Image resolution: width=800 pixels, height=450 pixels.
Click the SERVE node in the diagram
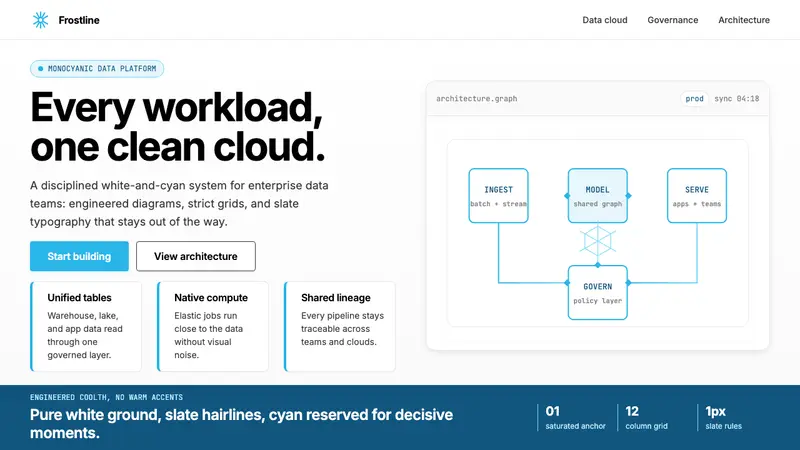697,196
